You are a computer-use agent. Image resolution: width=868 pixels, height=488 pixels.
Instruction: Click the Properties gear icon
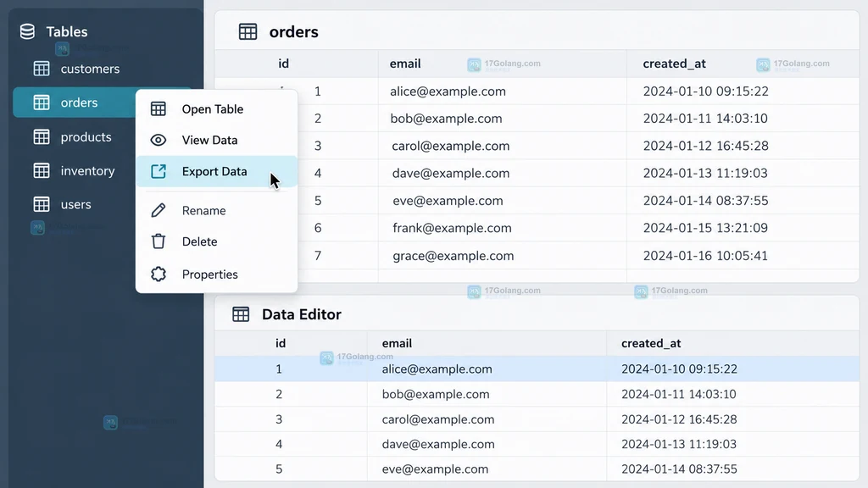[x=159, y=274]
